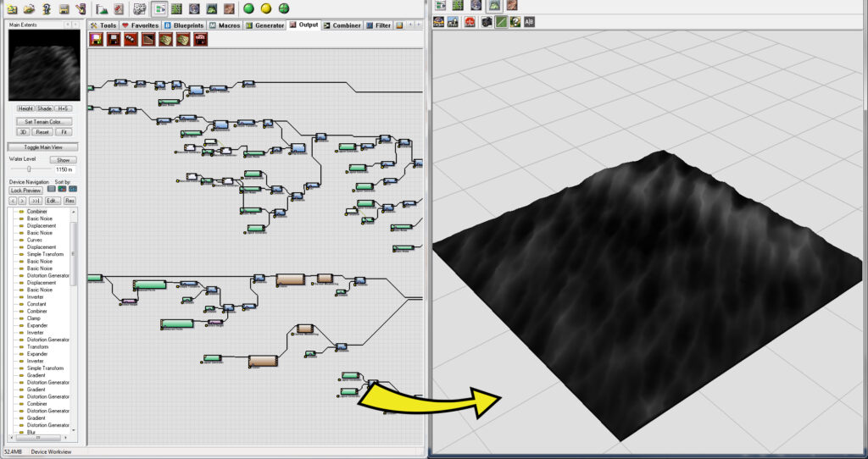Click the A|B compare icon

tap(529, 21)
